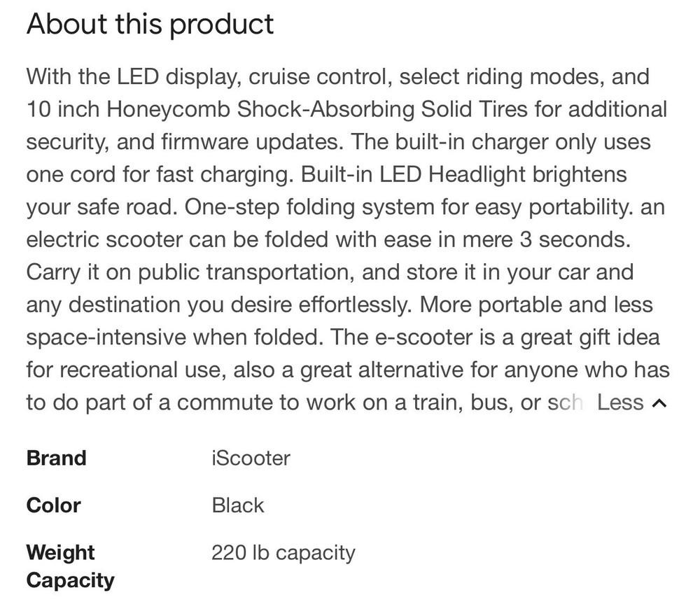Click the truncated "sch" text before Less
700x609 pixels.
(x=565, y=402)
